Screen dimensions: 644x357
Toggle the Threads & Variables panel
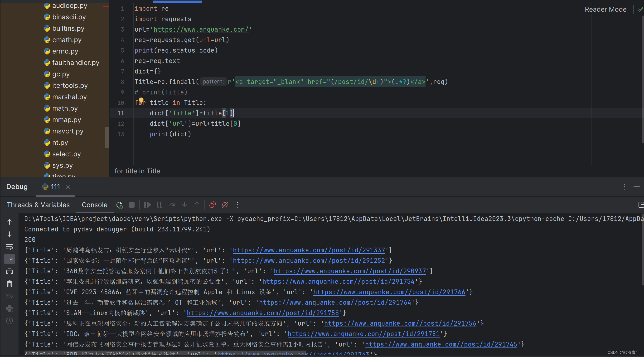coord(38,205)
